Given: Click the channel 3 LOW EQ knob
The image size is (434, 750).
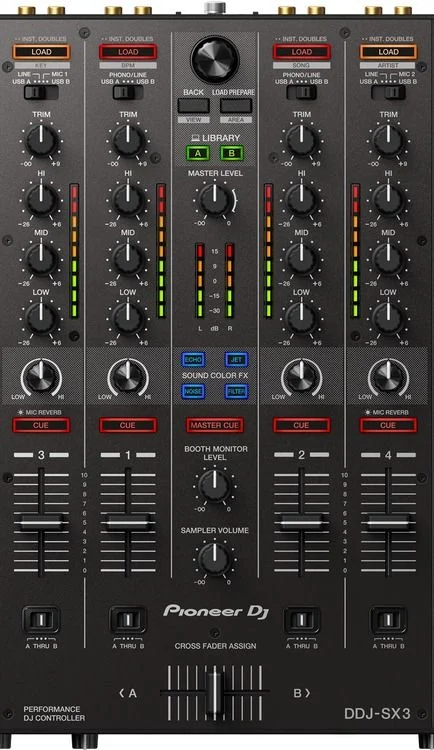Looking at the screenshot, I should click(41, 319).
